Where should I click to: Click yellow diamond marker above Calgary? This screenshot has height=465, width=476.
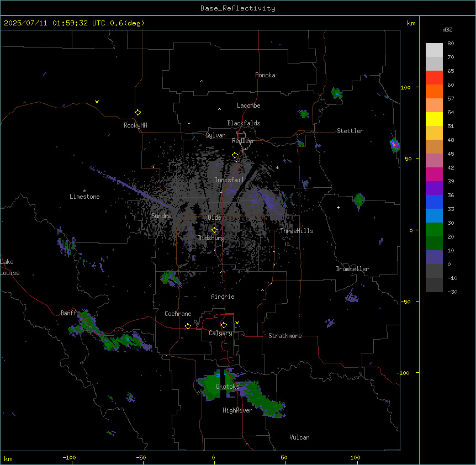pos(224,325)
